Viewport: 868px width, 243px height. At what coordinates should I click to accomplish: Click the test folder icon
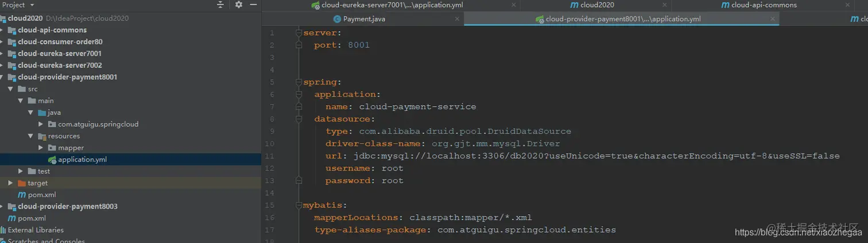coord(32,171)
